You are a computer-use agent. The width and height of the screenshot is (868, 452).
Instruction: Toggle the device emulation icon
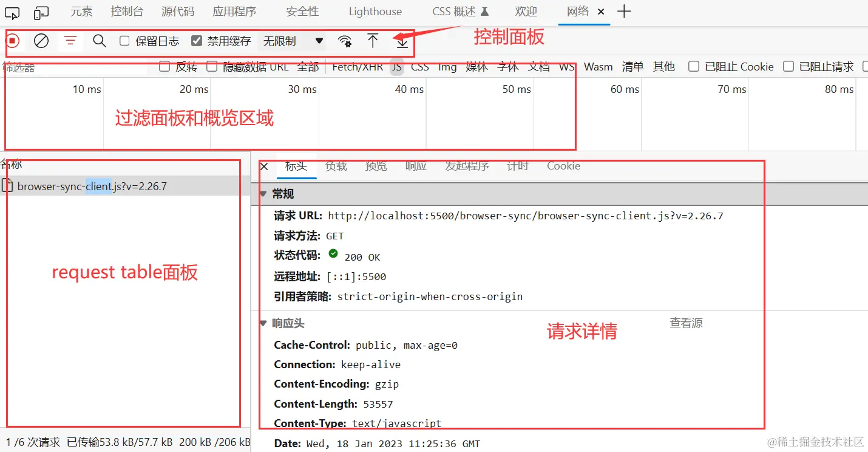tap(41, 12)
